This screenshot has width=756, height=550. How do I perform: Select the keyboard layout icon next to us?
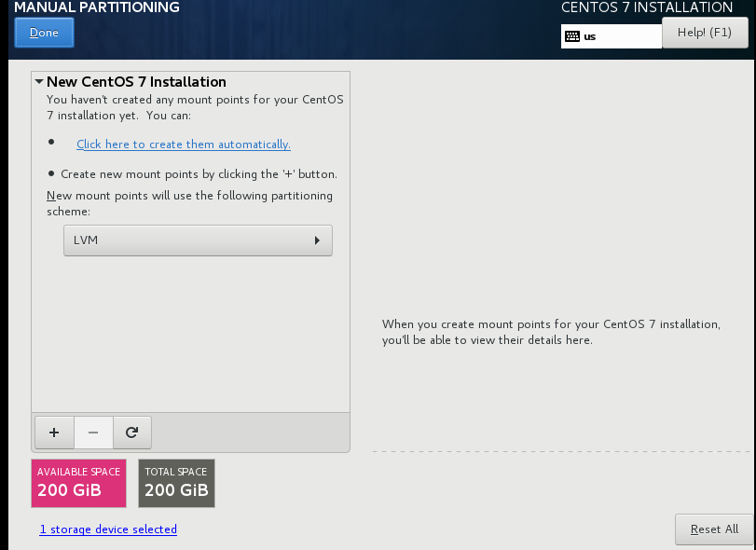(572, 36)
